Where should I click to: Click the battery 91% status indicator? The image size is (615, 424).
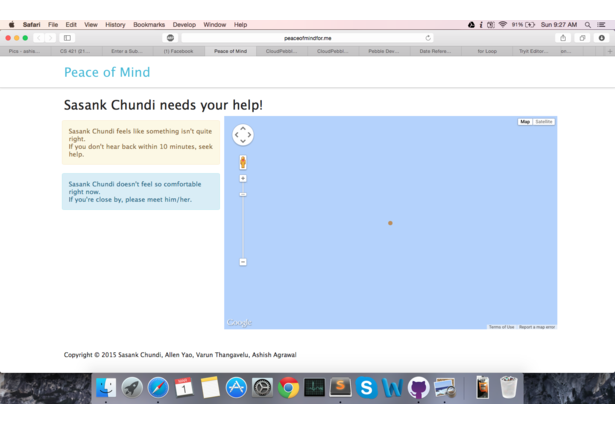pos(523,24)
